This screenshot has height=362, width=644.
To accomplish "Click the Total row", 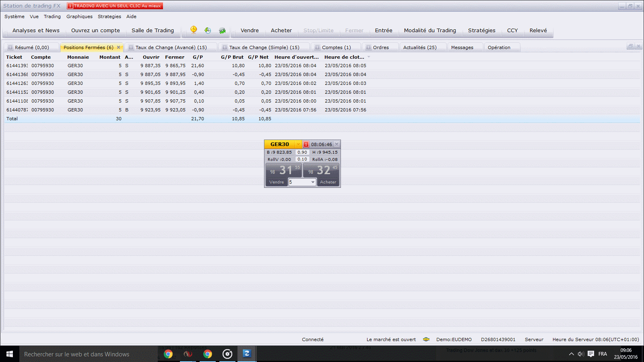I will [322, 119].
